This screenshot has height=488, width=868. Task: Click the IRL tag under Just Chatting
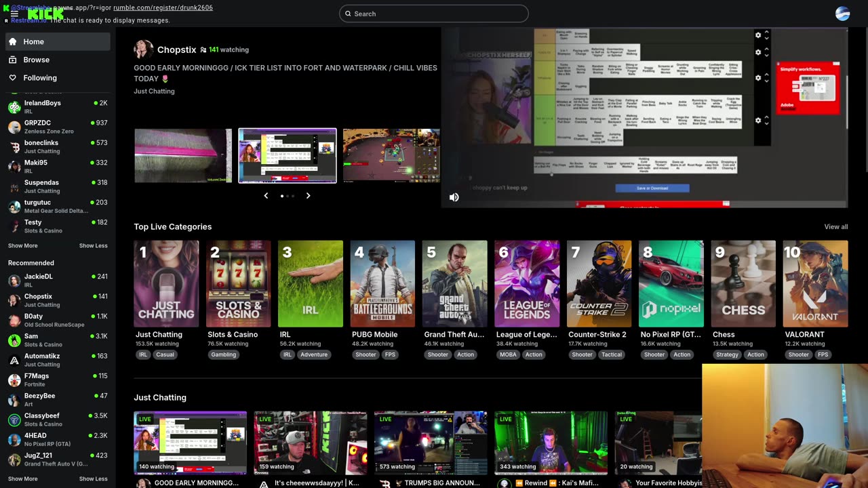tap(143, 354)
